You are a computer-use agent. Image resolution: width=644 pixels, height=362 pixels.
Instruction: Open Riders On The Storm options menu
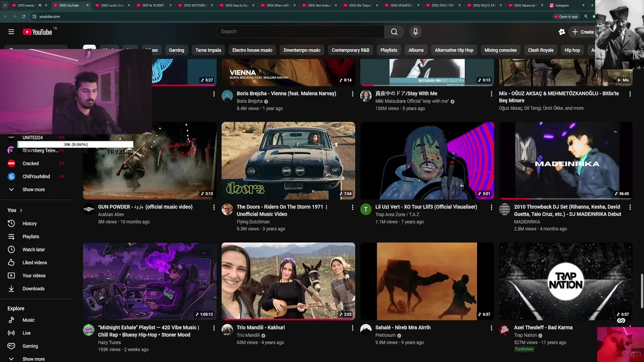(x=352, y=207)
